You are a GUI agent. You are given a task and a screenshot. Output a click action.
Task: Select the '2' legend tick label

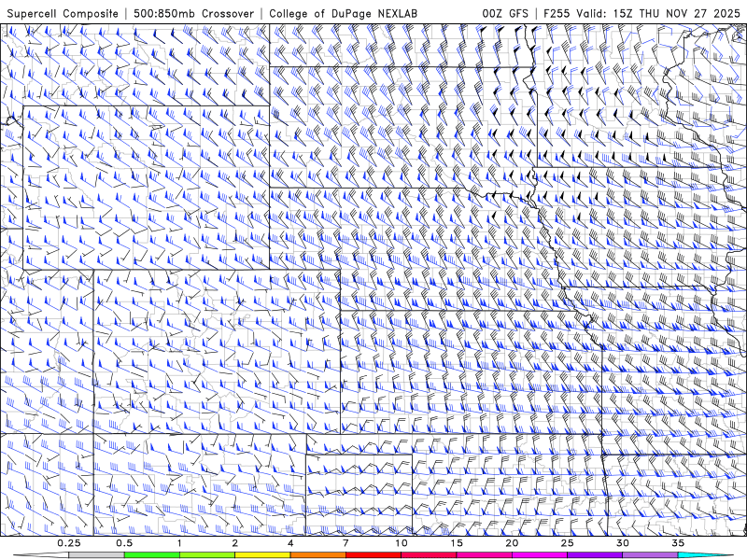[x=235, y=543]
